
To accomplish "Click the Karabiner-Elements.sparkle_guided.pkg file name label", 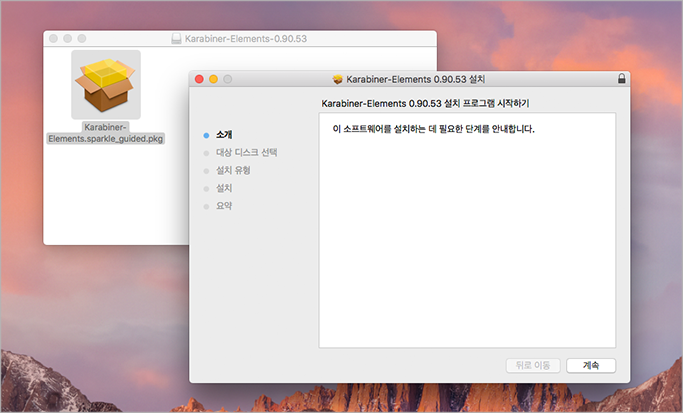I will click(105, 133).
